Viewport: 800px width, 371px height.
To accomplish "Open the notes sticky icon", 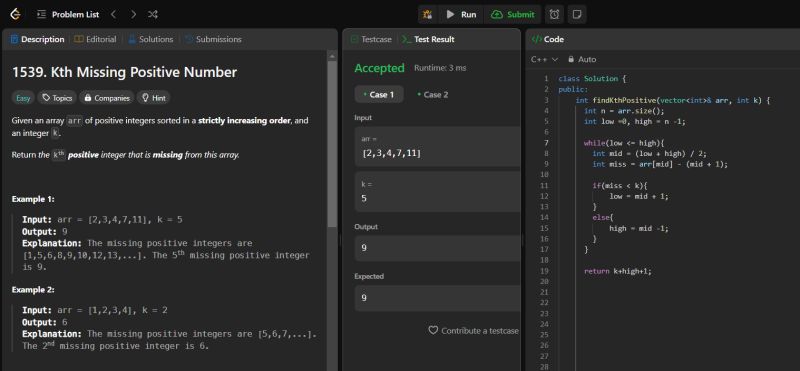I will [x=577, y=14].
